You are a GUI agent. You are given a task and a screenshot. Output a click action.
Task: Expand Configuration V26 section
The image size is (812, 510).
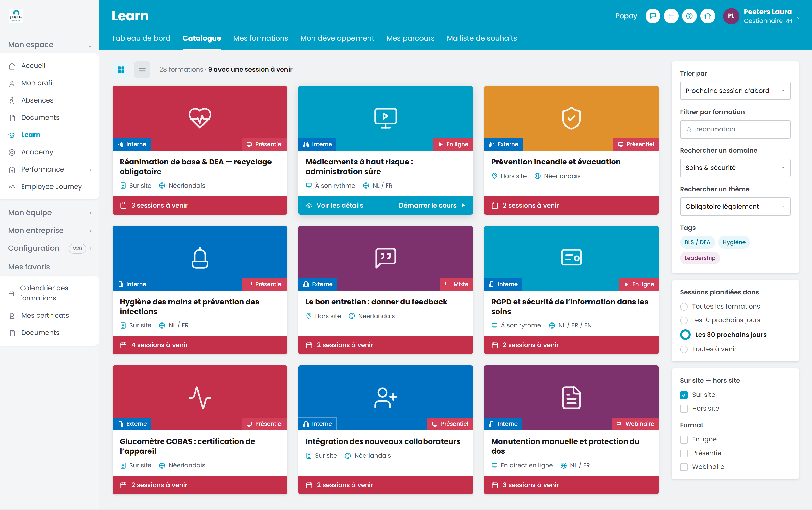click(49, 248)
